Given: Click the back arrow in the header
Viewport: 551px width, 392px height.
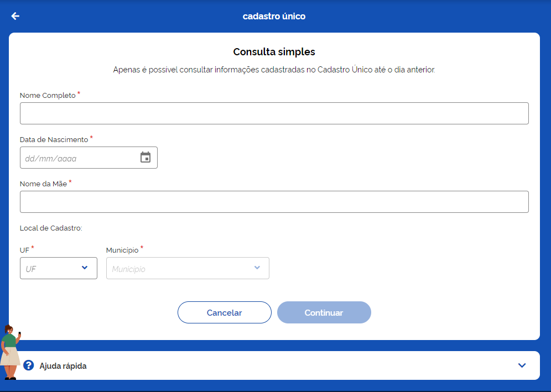Looking at the screenshot, I should coord(15,16).
